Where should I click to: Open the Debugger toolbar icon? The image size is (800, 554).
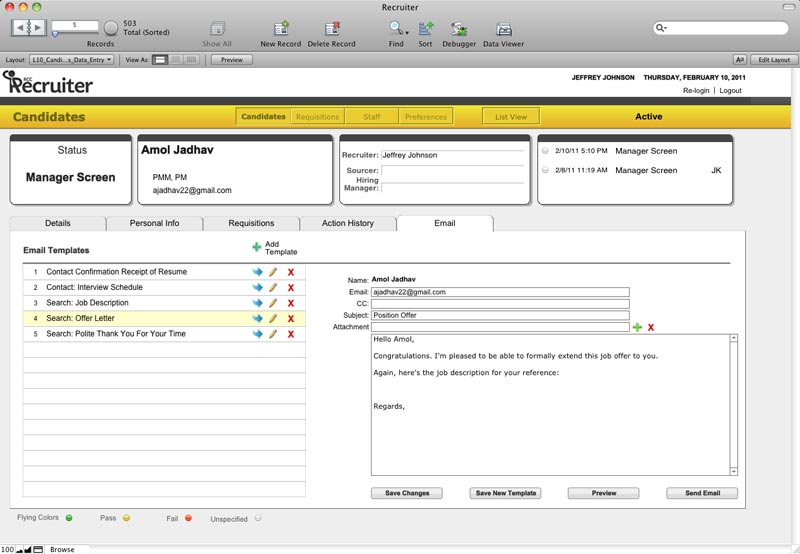point(459,29)
